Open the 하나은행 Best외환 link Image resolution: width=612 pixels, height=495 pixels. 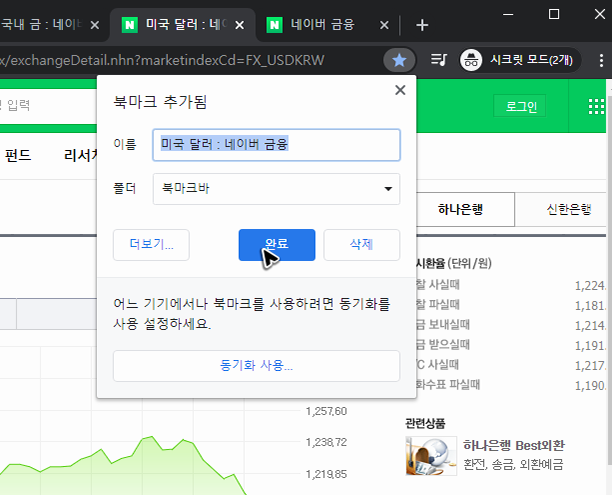click(514, 445)
